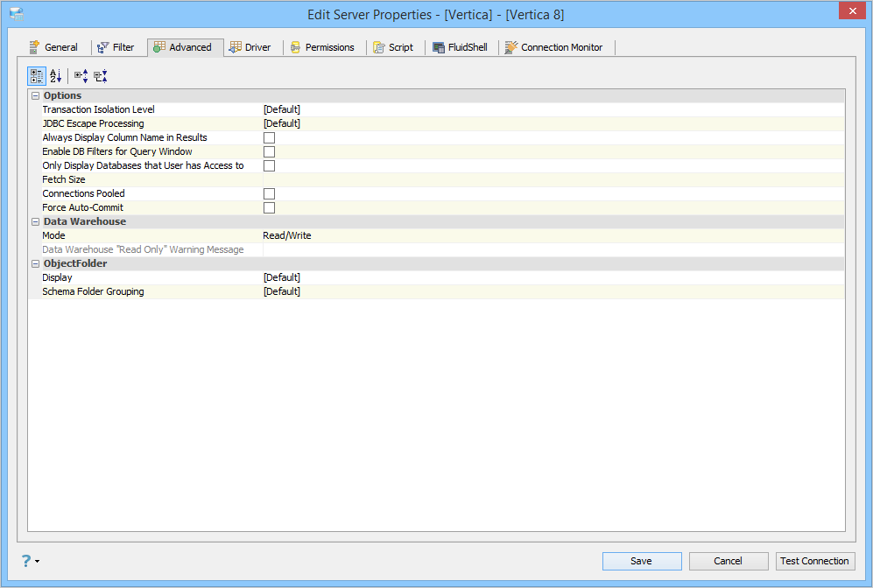Click the Options category header text
Image resolution: width=873 pixels, height=588 pixels.
(62, 95)
